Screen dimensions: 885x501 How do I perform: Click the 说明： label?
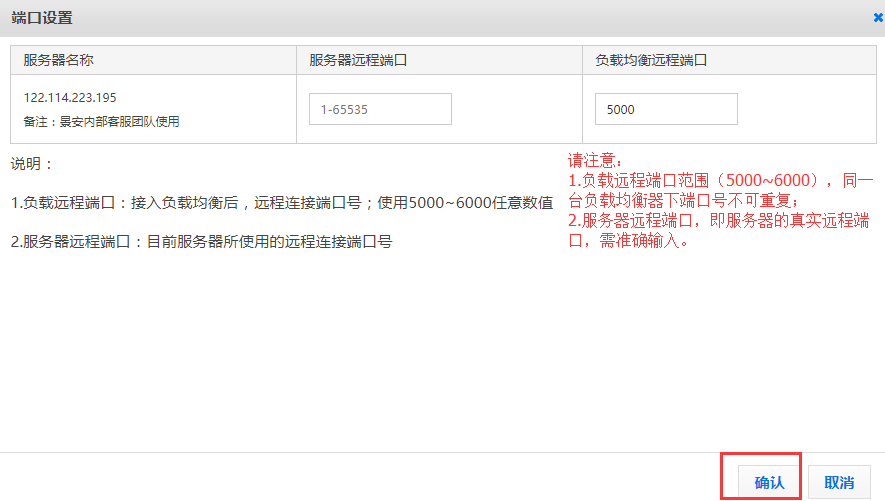click(32, 163)
